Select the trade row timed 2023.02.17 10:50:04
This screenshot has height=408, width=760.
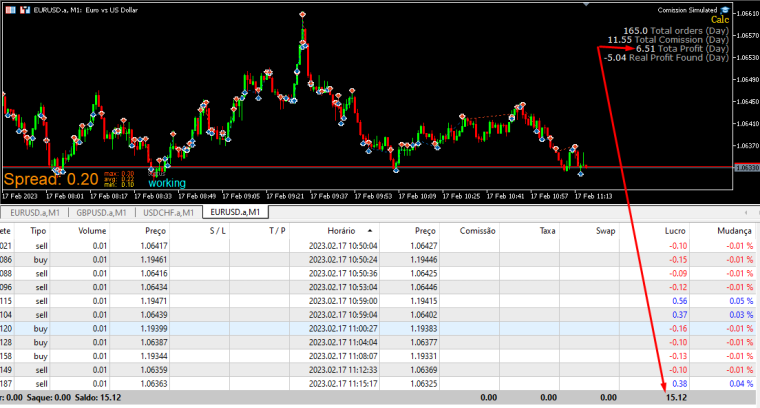[378, 246]
